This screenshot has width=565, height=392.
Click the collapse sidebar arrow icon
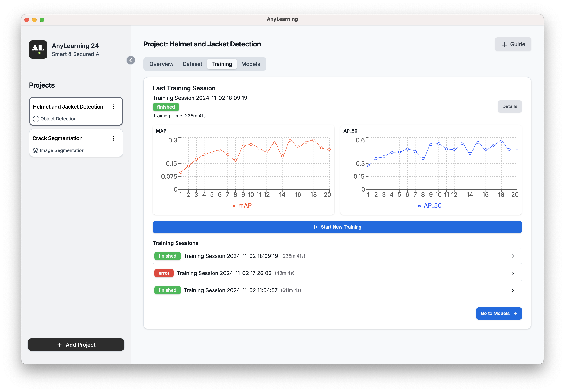pyautogui.click(x=131, y=60)
